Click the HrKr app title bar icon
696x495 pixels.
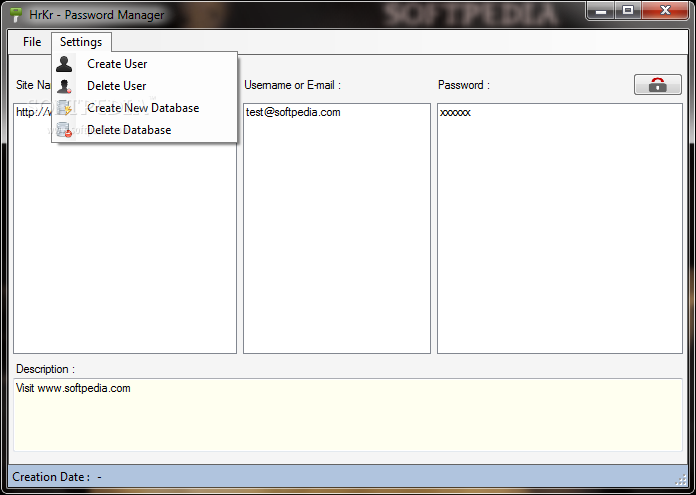(16, 15)
